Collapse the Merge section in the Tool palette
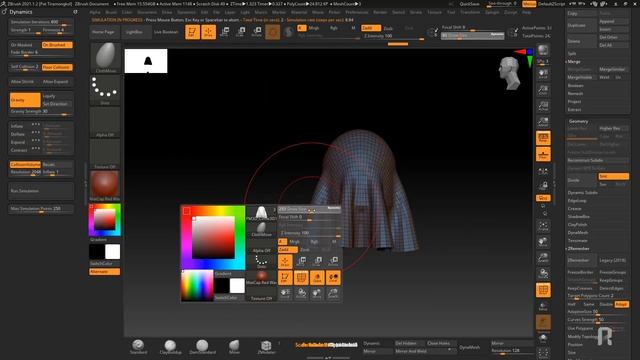640x360 pixels. [x=573, y=62]
